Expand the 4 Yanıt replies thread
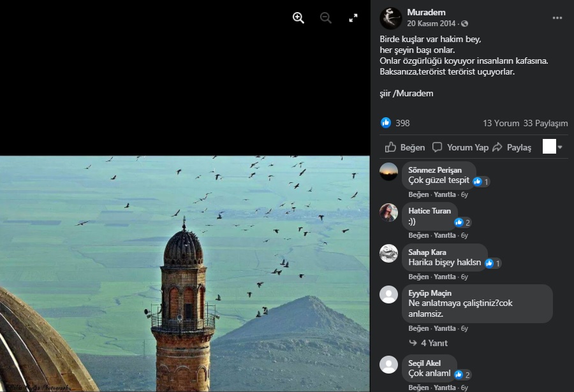Viewport: 574px width, 392px height. click(432, 343)
